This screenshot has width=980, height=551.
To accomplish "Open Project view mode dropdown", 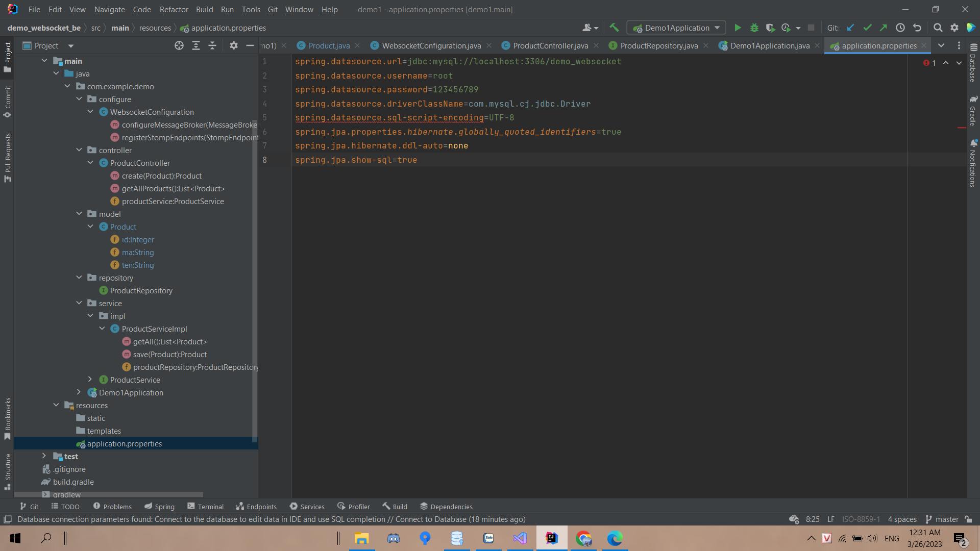I will pyautogui.click(x=71, y=46).
